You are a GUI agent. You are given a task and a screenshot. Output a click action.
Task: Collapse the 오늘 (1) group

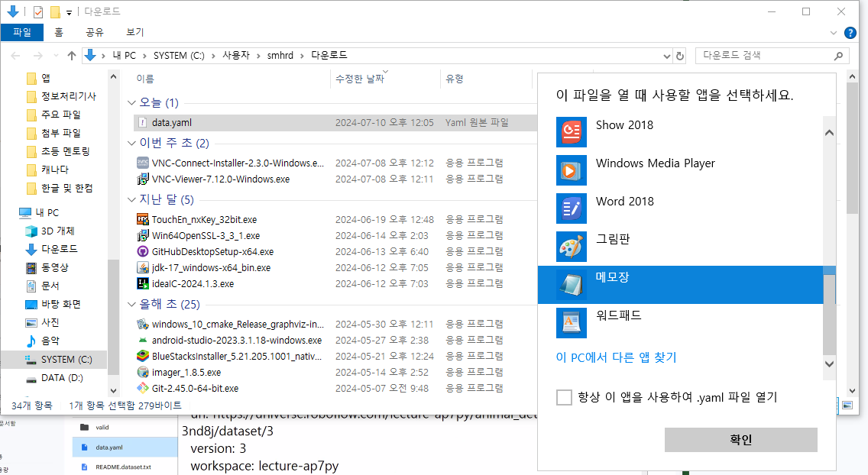[131, 103]
